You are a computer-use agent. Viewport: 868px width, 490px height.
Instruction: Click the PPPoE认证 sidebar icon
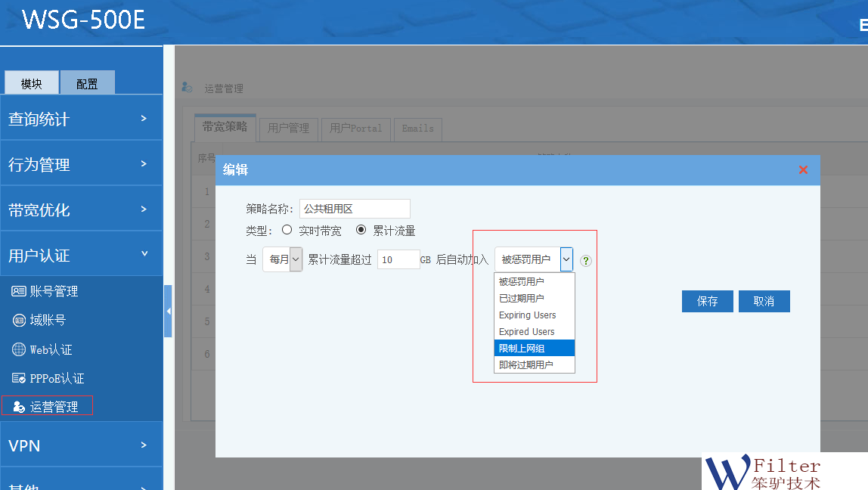coord(19,378)
